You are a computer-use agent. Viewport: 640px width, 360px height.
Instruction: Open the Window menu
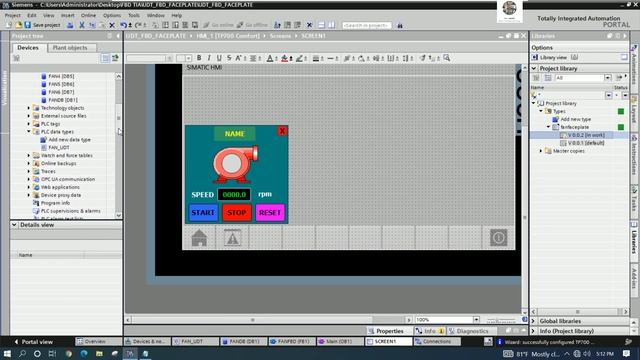click(156, 15)
